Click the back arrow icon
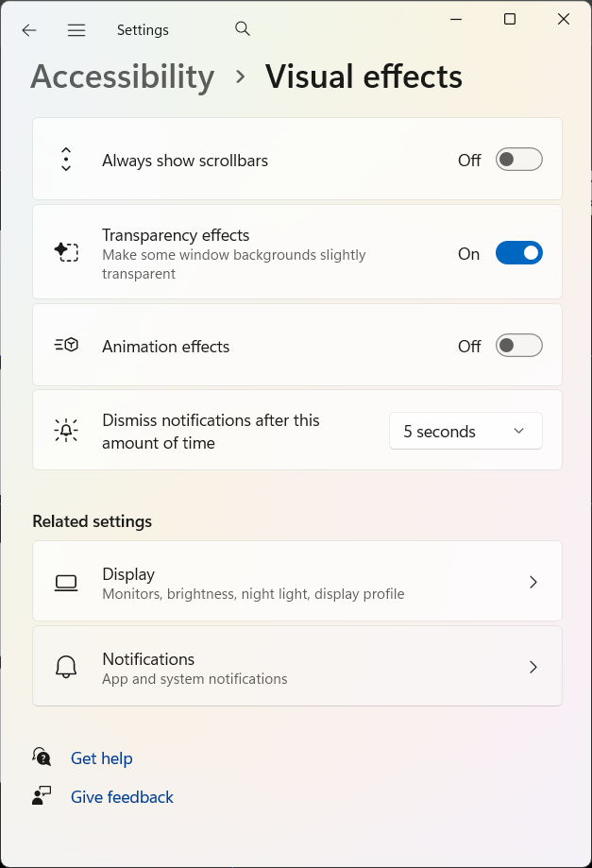 (x=29, y=30)
